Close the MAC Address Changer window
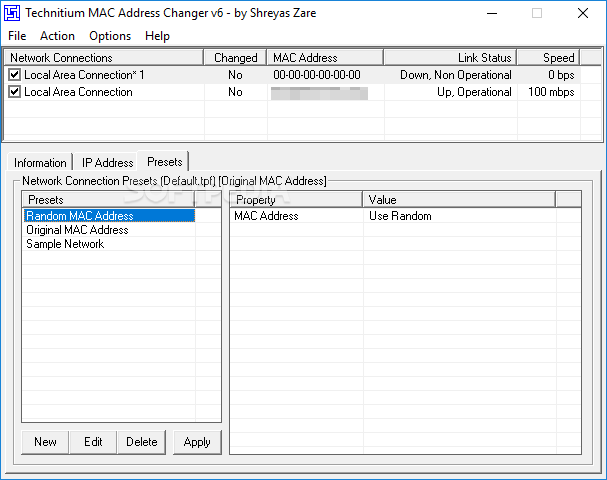This screenshot has height=480, width=607. [583, 13]
